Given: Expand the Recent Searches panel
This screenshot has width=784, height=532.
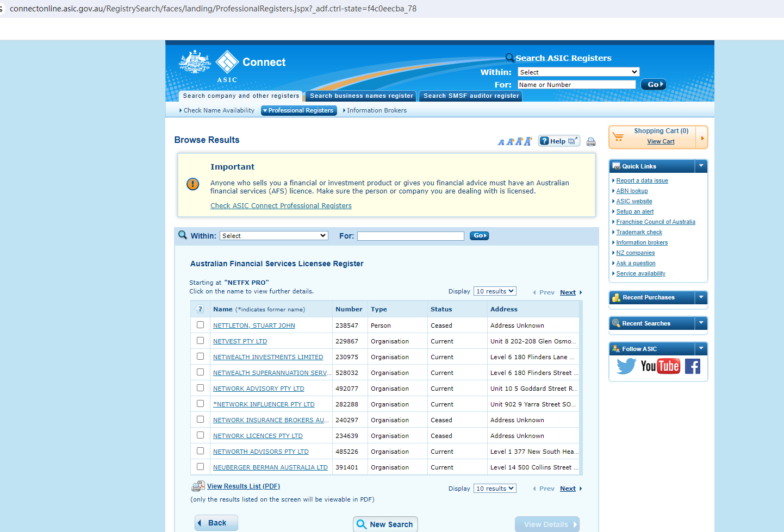Looking at the screenshot, I should coord(701,323).
